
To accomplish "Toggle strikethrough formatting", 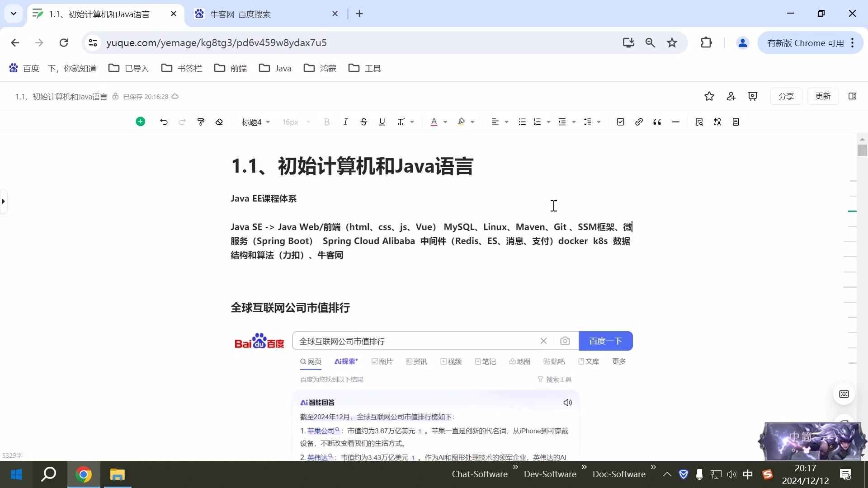I will coord(363,122).
